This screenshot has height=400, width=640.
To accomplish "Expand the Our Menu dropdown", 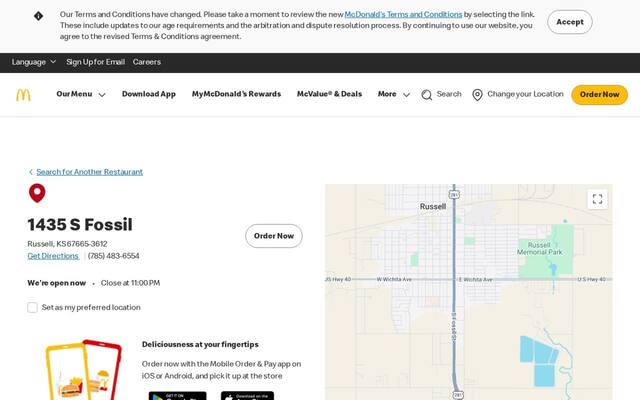I will (81, 94).
